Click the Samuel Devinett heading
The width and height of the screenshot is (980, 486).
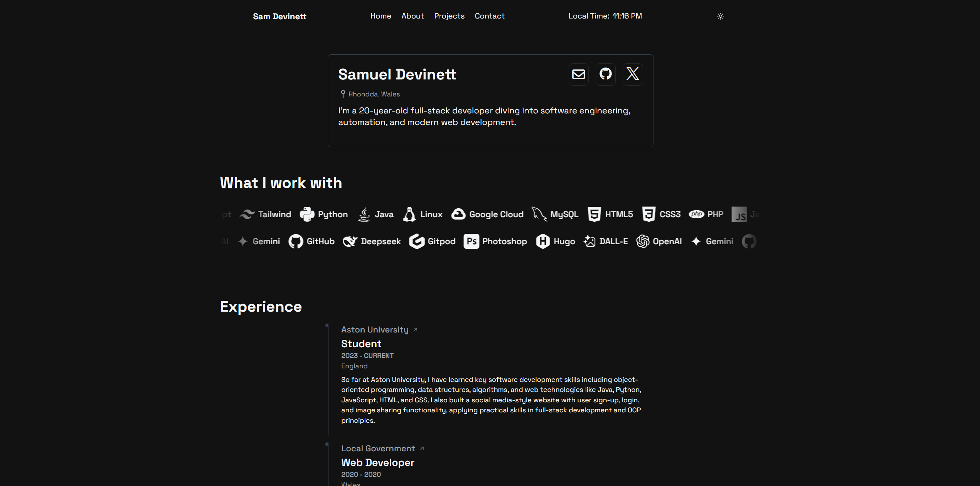pos(397,74)
